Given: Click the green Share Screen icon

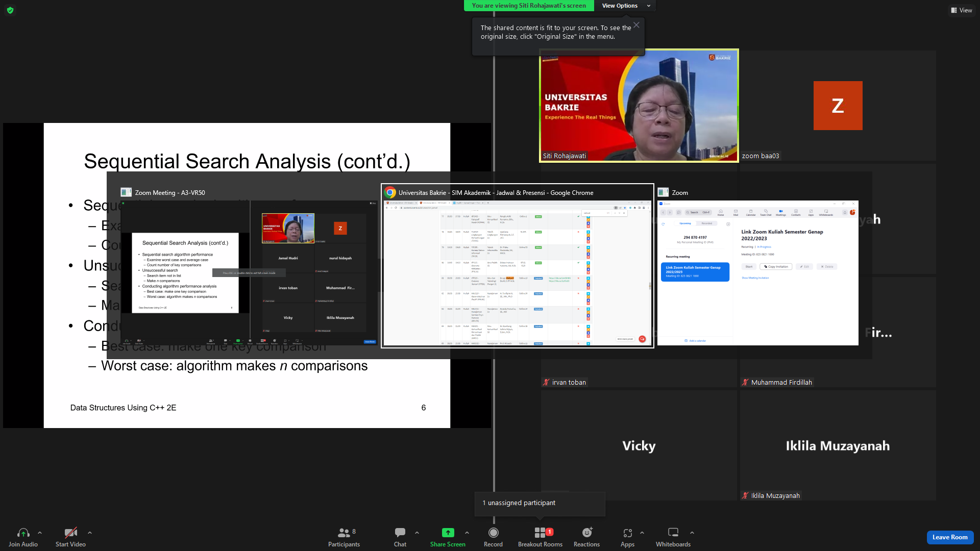Looking at the screenshot, I should (448, 533).
